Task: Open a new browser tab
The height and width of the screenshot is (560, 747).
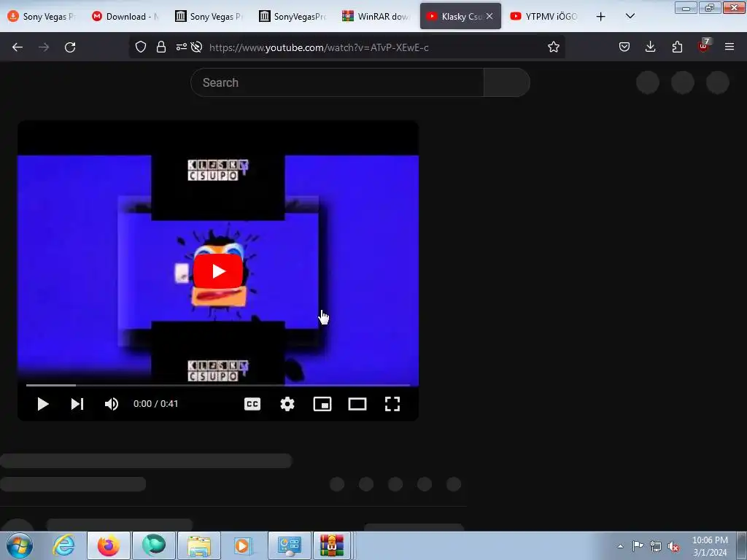Action: click(601, 16)
